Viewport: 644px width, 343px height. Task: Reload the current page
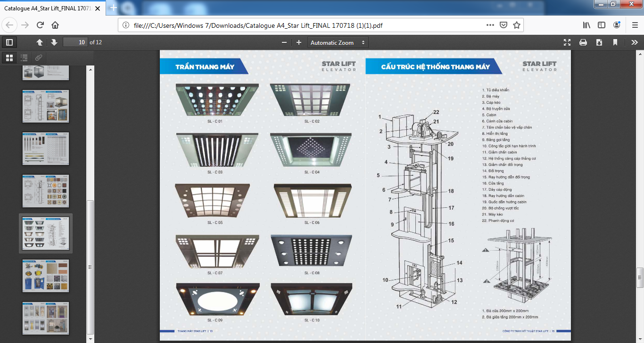(x=41, y=25)
